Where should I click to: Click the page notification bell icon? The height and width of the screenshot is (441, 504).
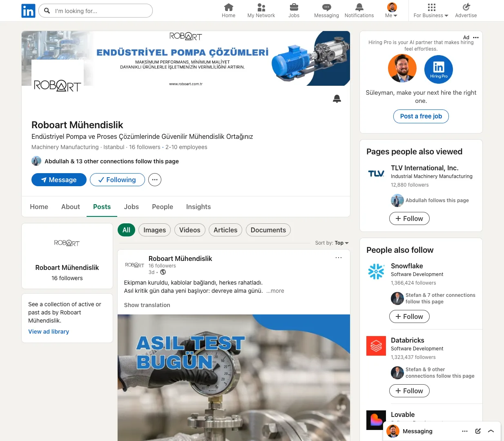click(x=337, y=99)
